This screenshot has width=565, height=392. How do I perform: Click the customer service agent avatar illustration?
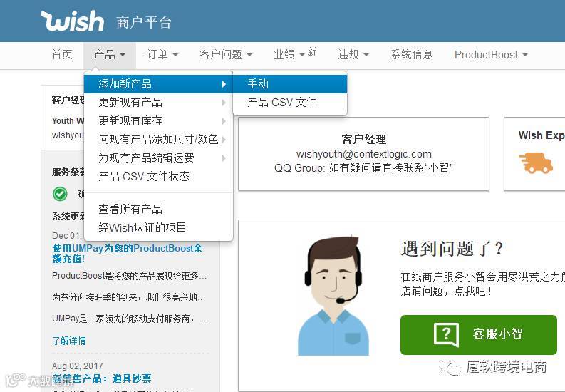click(x=333, y=296)
